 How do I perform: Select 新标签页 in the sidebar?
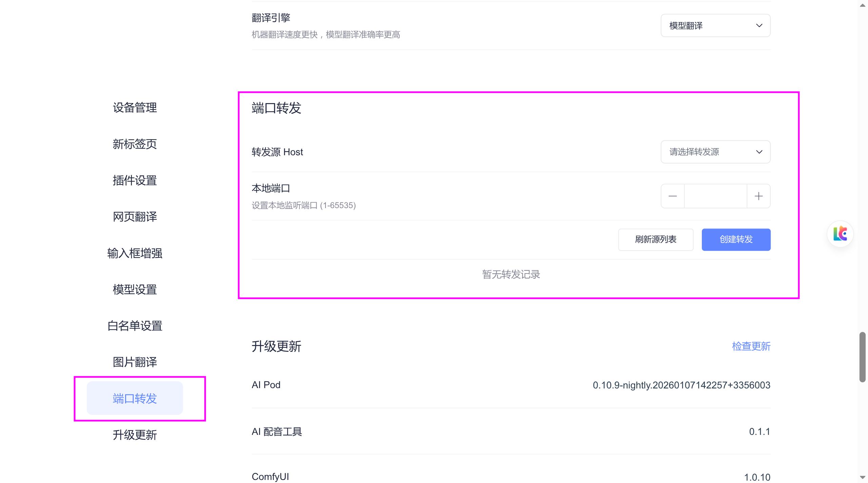(x=135, y=144)
